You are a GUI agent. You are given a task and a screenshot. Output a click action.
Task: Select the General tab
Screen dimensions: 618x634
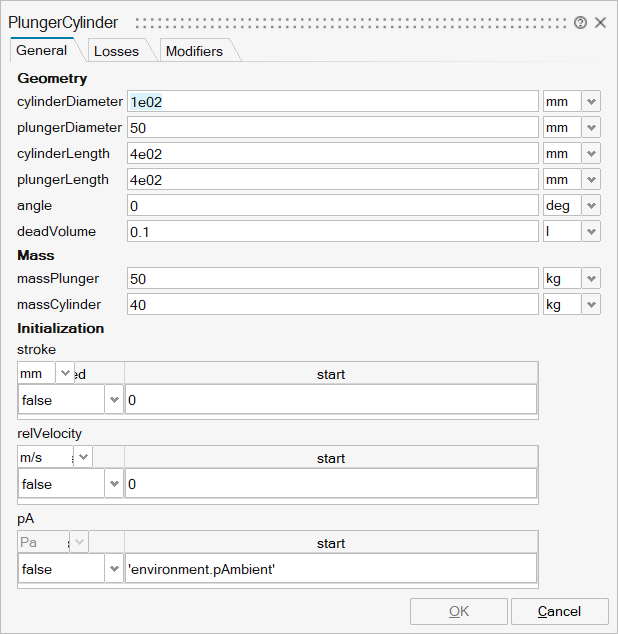click(x=42, y=50)
